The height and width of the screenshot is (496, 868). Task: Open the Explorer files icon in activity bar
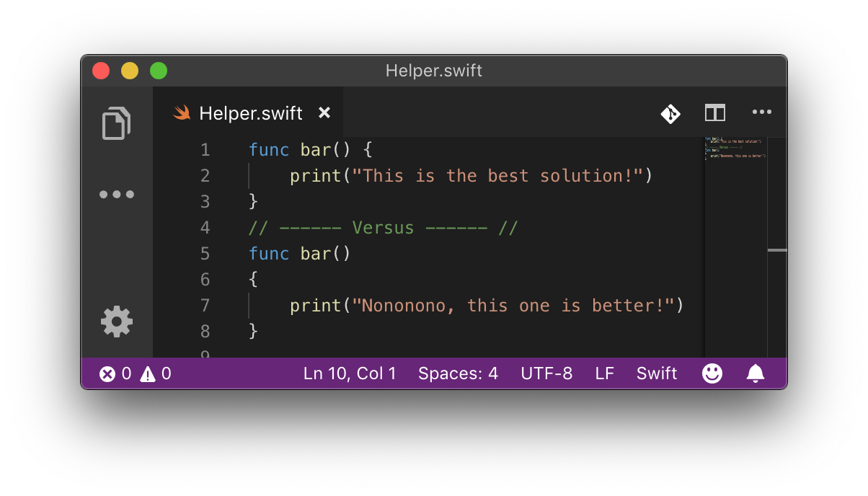point(117,123)
